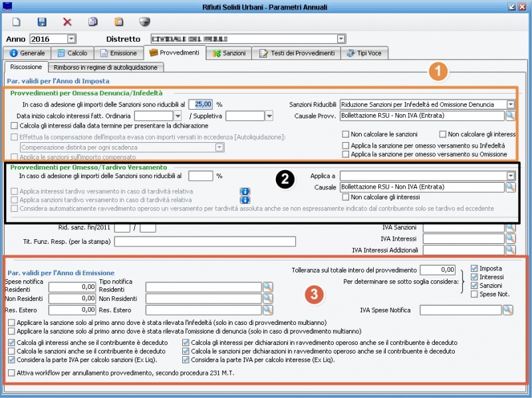Click the Spese notifica Residenti amount field
This screenshot has width=532, height=398.
click(72, 287)
